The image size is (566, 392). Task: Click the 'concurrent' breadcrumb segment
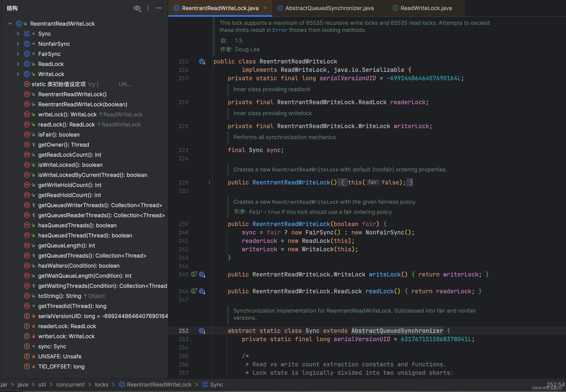point(70,384)
